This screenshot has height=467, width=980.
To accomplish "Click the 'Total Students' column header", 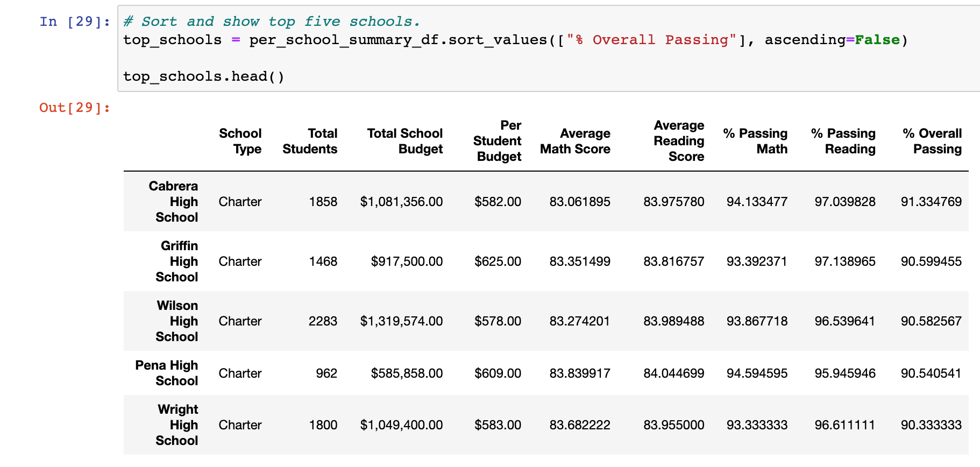I will [310, 141].
